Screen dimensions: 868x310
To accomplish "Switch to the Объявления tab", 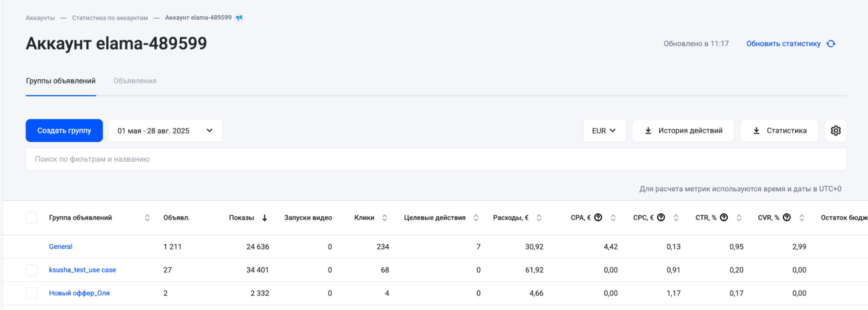I will coord(135,81).
